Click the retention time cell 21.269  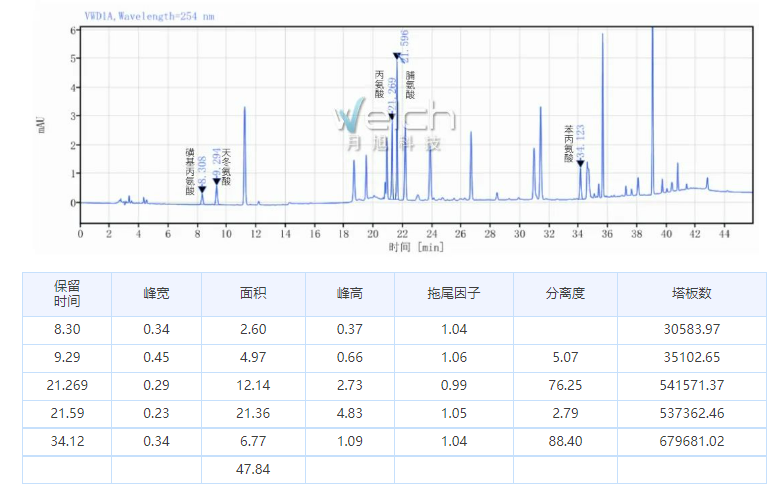click(66, 383)
